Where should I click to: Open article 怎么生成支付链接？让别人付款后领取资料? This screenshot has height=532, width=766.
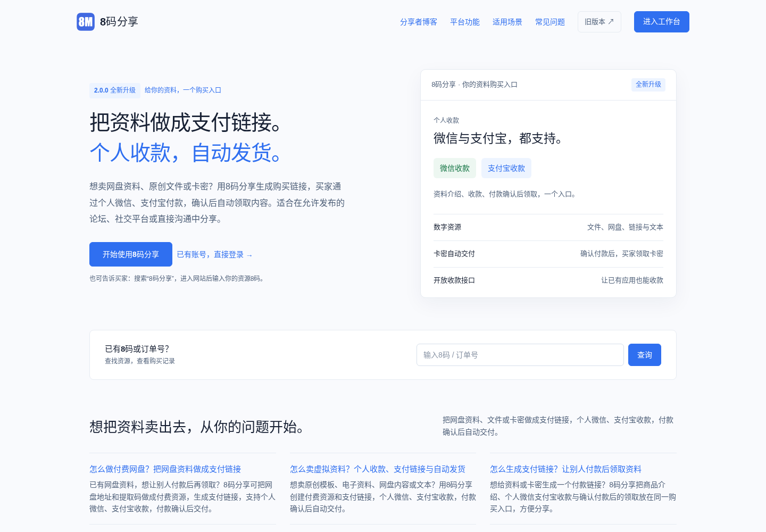pyautogui.click(x=566, y=469)
